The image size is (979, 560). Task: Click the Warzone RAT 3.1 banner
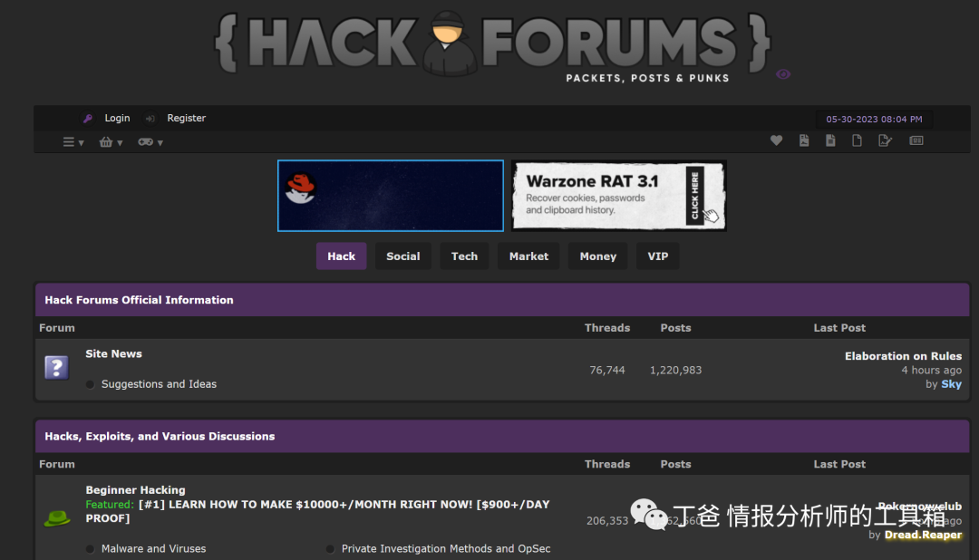tap(619, 196)
